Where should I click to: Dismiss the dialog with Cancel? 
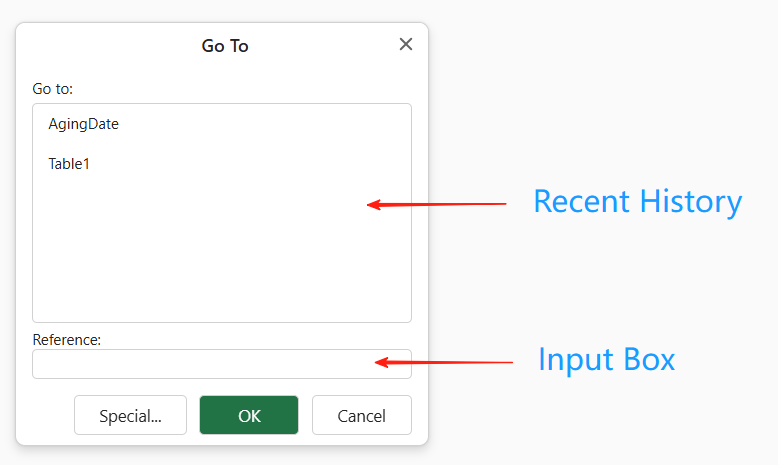click(362, 415)
